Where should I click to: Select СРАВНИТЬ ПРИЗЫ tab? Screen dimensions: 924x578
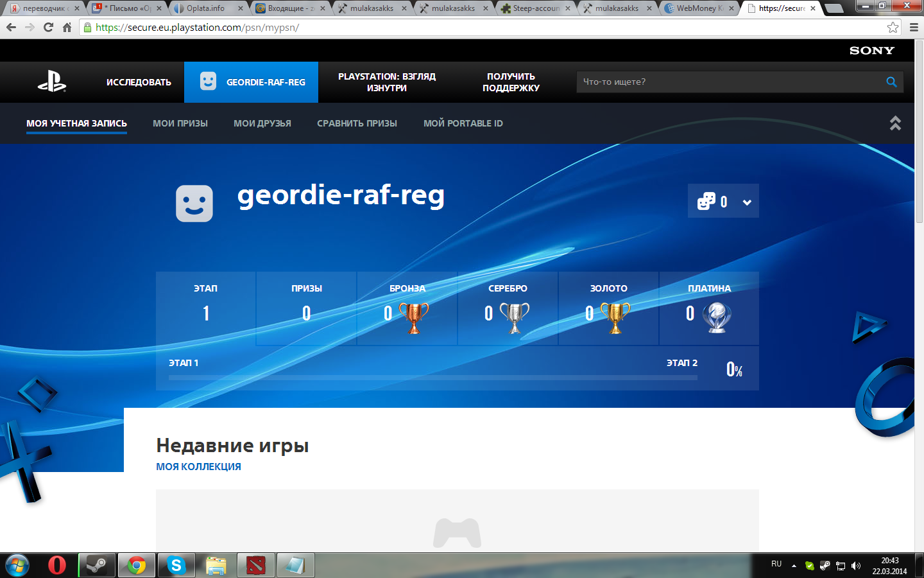[357, 123]
